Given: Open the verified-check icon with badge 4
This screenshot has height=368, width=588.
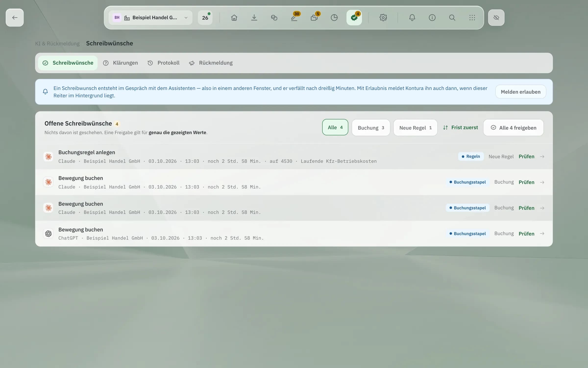Looking at the screenshot, I should tap(354, 18).
